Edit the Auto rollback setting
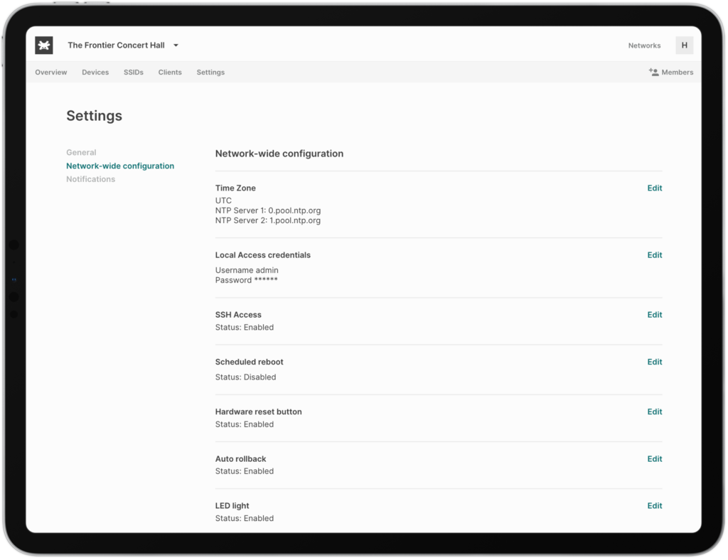 click(x=653, y=458)
